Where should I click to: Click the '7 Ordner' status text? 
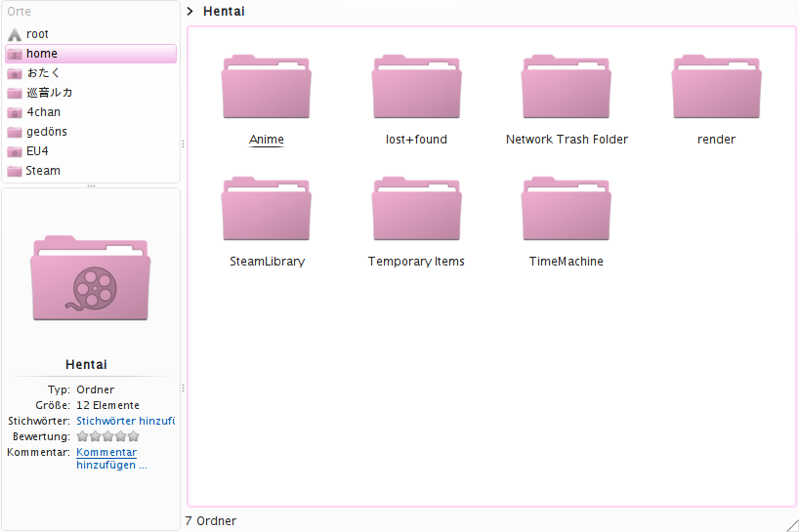[211, 521]
